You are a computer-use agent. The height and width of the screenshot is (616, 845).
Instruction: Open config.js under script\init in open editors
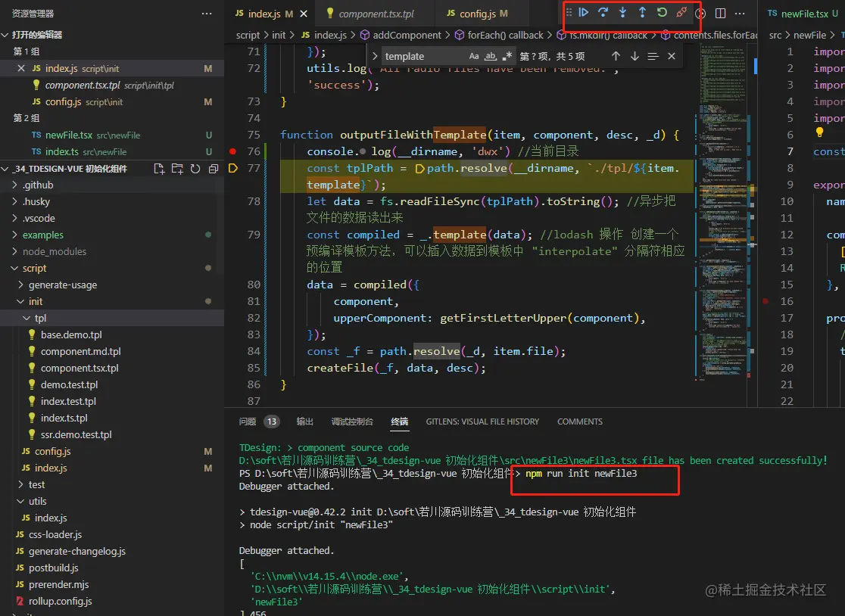[x=111, y=101]
